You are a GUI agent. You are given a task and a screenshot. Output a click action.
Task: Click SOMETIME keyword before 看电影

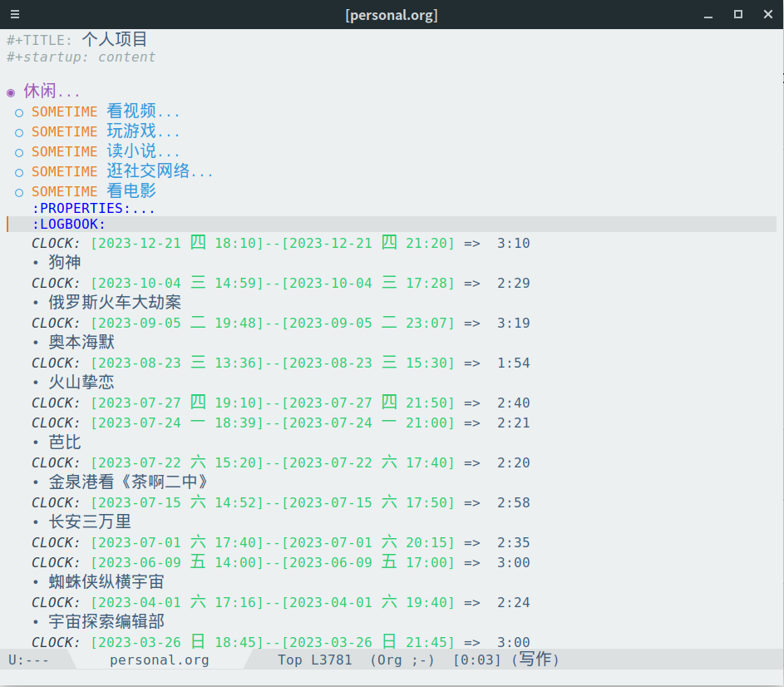(65, 192)
